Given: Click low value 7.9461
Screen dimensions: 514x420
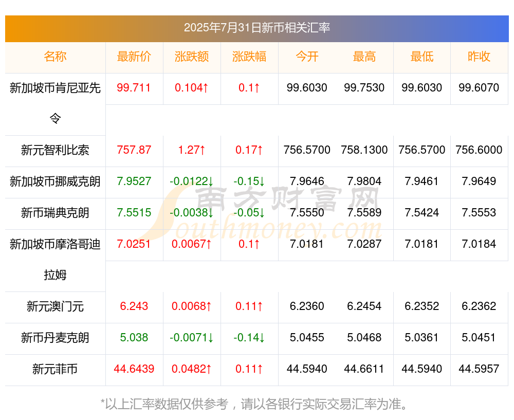Looking at the screenshot, I should pos(421,181).
